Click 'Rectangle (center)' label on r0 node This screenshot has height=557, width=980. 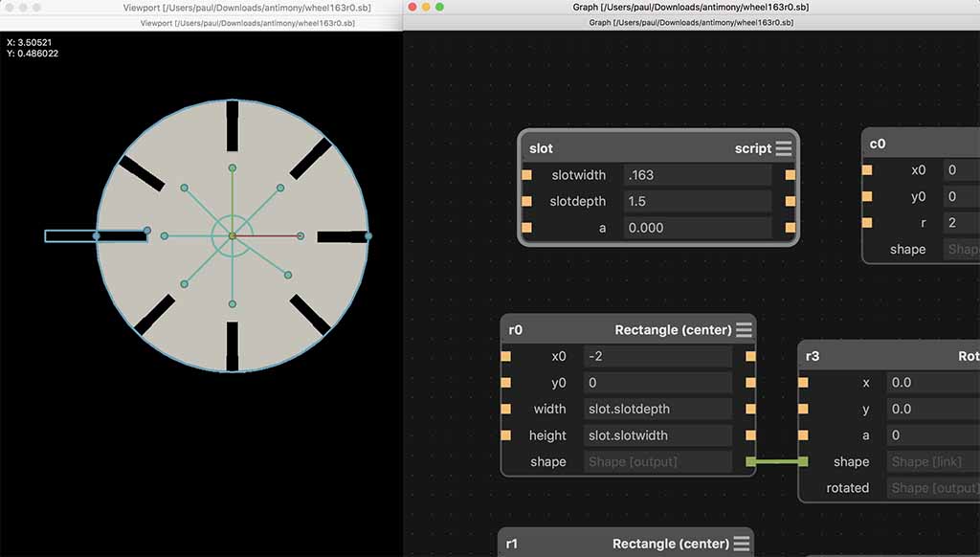point(673,329)
